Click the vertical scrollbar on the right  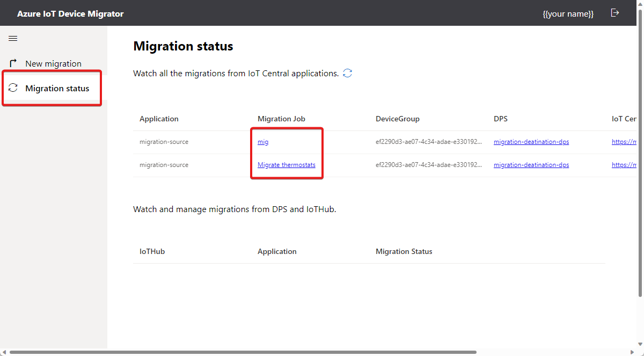640,161
